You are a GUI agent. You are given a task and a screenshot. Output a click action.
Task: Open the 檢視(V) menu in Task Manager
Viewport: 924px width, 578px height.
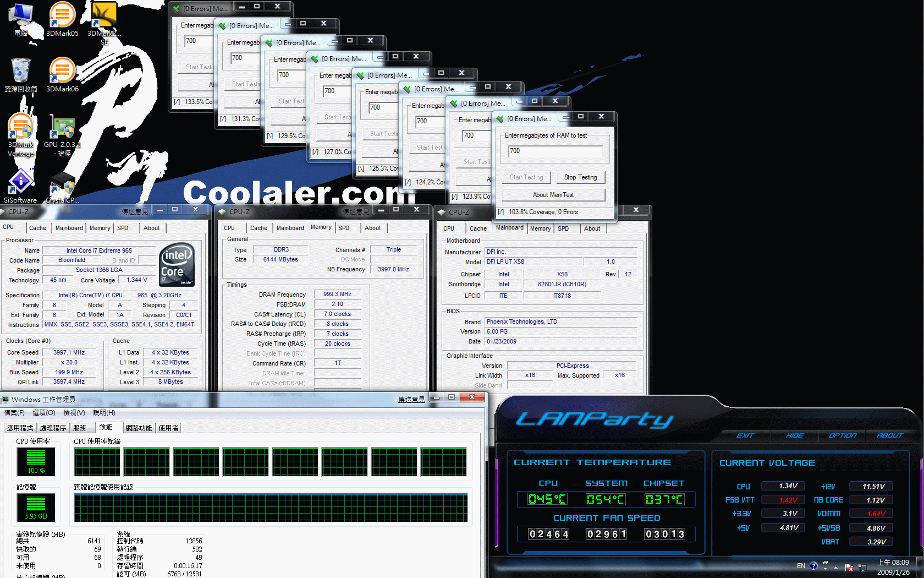click(74, 413)
